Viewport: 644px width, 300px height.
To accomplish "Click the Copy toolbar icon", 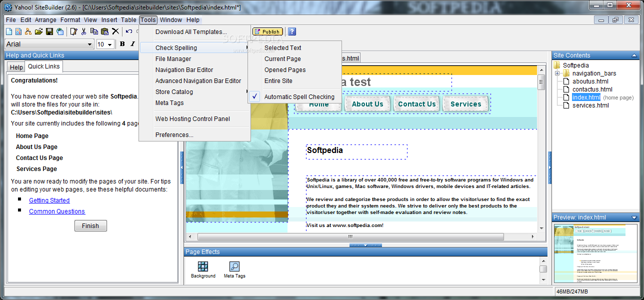I will (x=94, y=31).
